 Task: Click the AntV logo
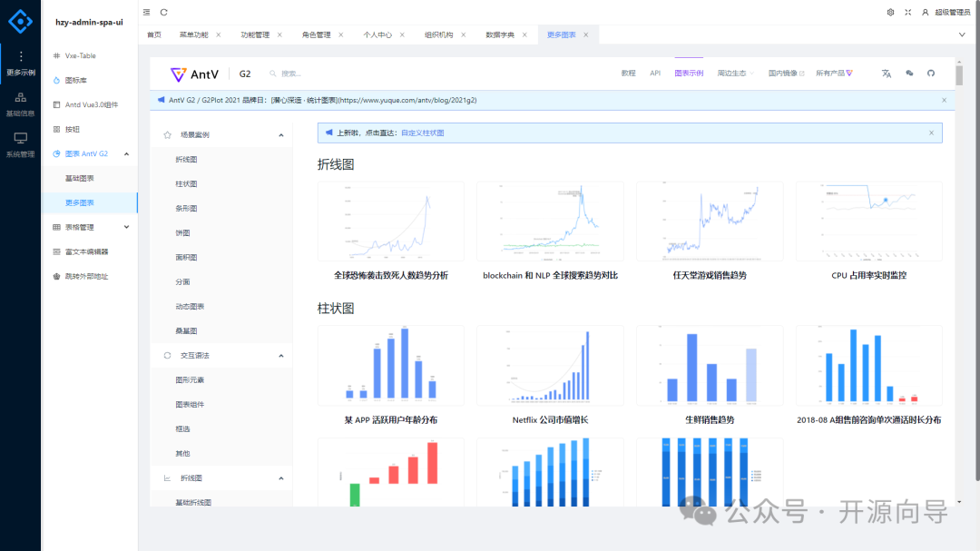[x=194, y=74]
